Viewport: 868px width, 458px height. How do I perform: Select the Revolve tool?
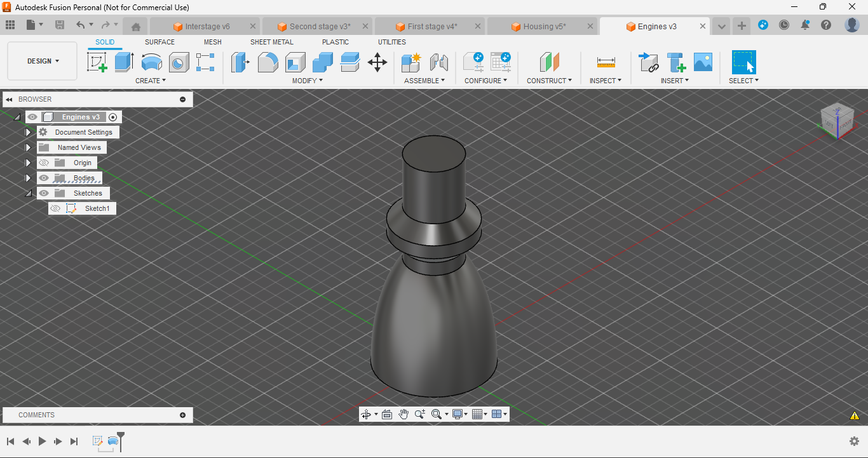coord(151,62)
